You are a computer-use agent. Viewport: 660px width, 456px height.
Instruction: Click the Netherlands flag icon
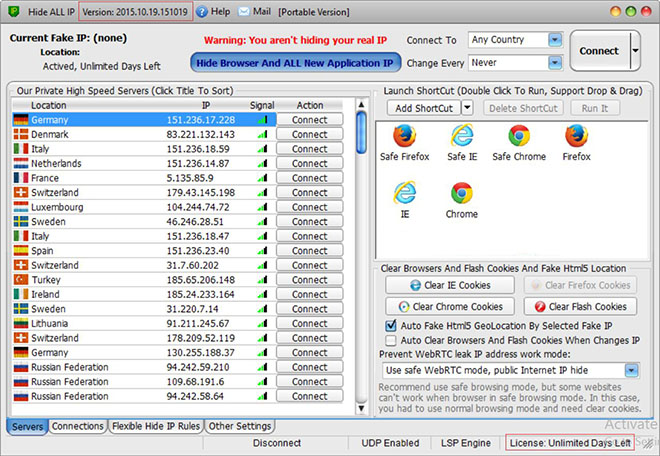pyautogui.click(x=21, y=163)
